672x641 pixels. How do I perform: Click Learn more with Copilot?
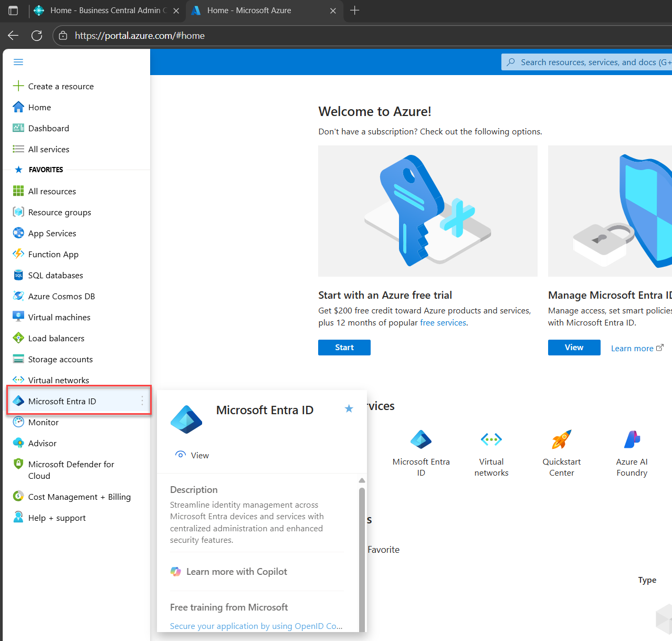click(229, 572)
